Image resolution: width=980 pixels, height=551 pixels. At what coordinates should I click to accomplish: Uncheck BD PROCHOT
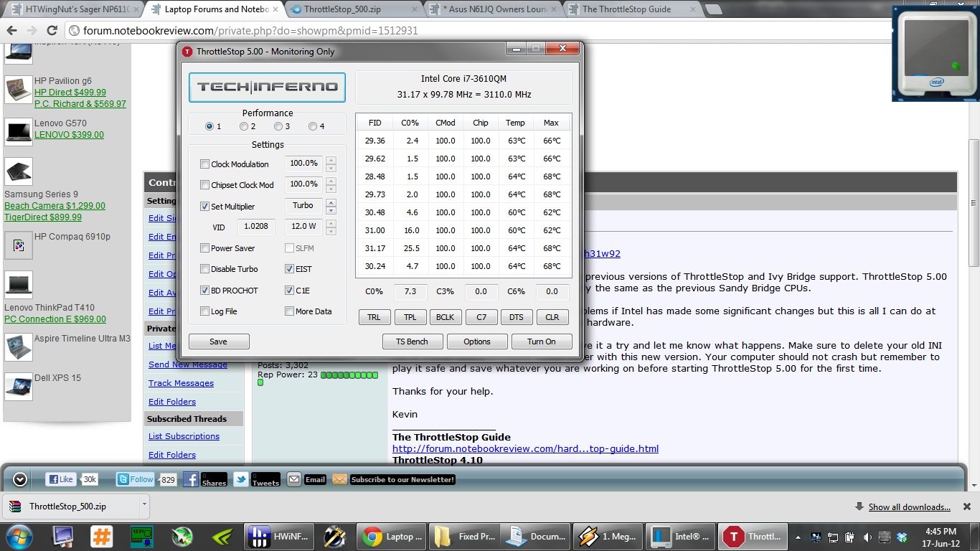(205, 291)
